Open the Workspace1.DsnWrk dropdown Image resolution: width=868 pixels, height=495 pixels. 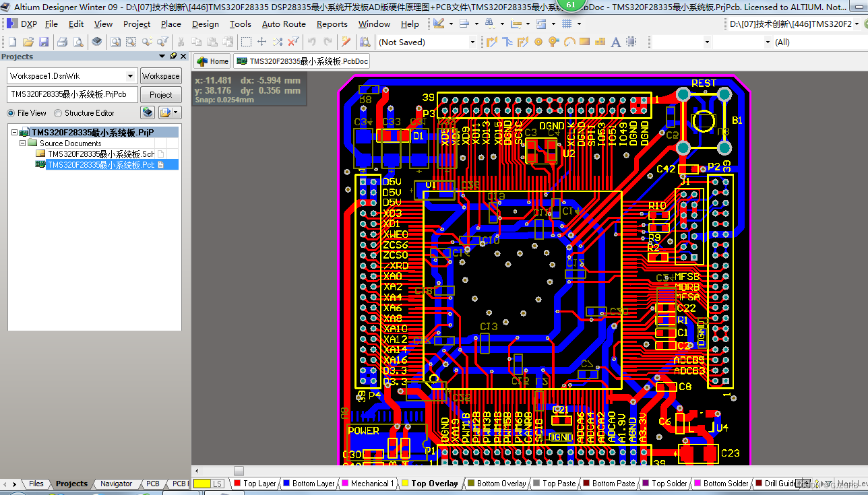131,76
